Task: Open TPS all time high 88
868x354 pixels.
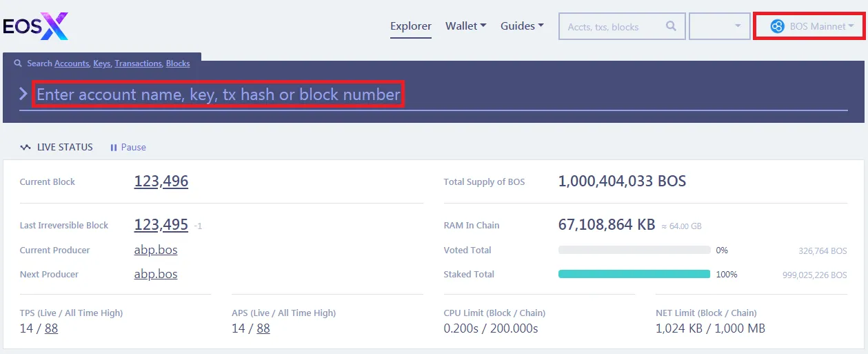Action: point(51,328)
